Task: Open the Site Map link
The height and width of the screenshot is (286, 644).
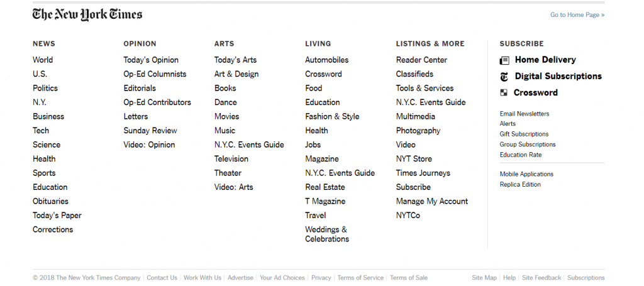Action: pyautogui.click(x=484, y=278)
